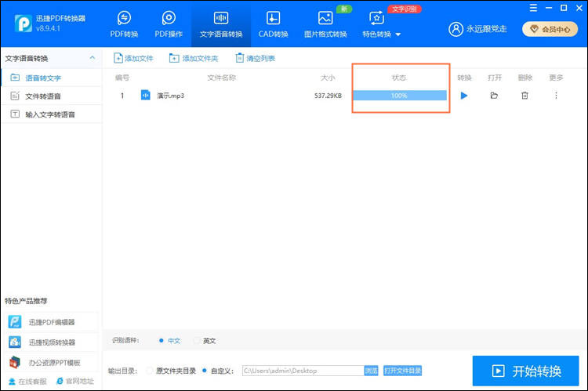Click the 迅捷PDF编辑器 product icon
588x391 pixels.
(x=15, y=322)
